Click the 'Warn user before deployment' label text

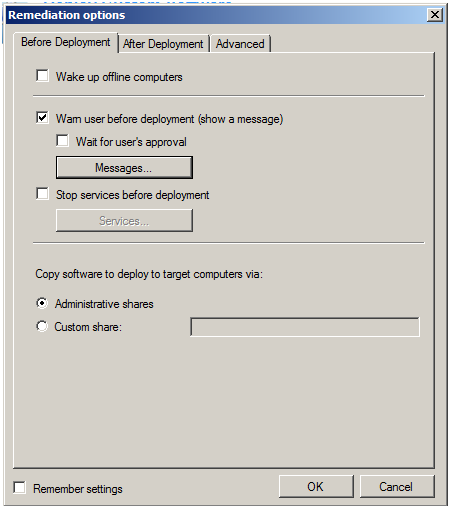pyautogui.click(x=169, y=119)
